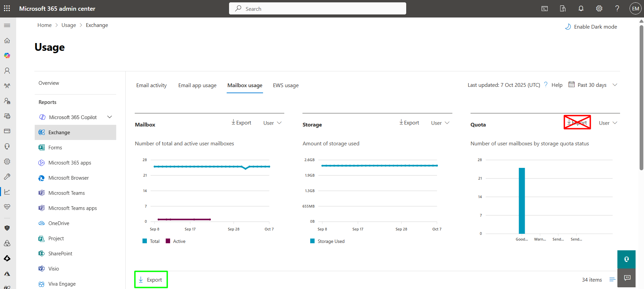This screenshot has width=644, height=289.
Task: Launch Cloud Shell from the header
Action: tap(545, 9)
